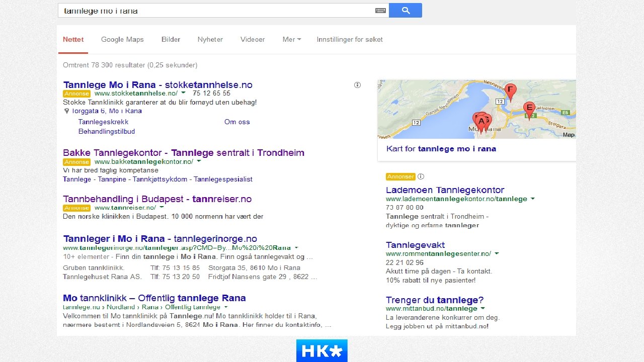This screenshot has width=644, height=362.
Task: Open the Tannlegevakt ad title
Action: coord(415,245)
